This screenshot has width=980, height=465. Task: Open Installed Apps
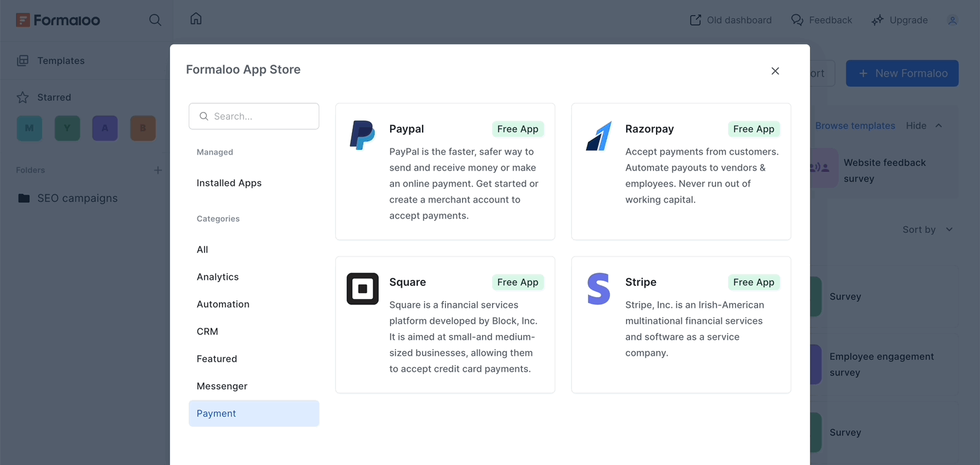(x=229, y=183)
